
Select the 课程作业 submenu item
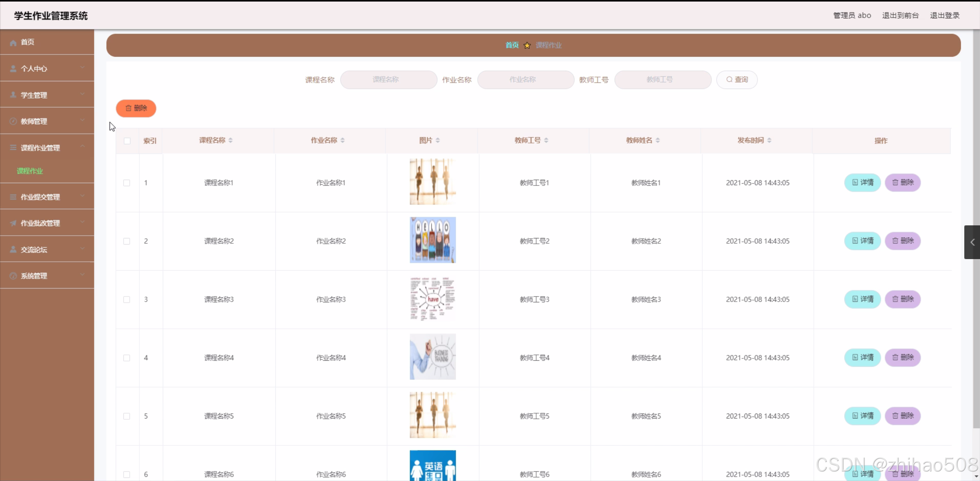coord(30,171)
